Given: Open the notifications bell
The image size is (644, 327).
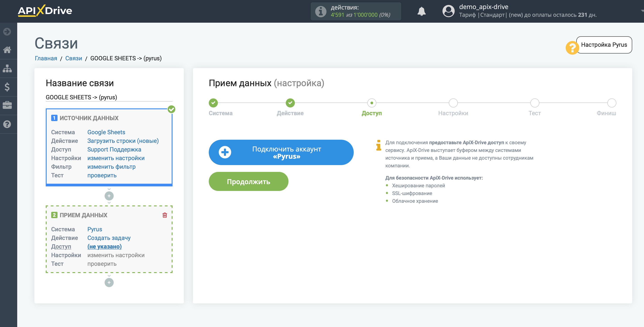Looking at the screenshot, I should (421, 11).
